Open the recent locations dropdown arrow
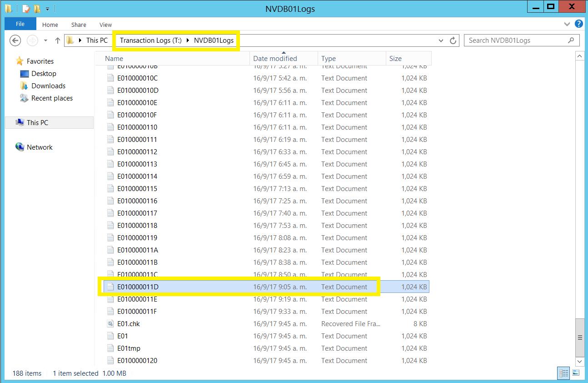This screenshot has height=383, width=588. pos(45,40)
